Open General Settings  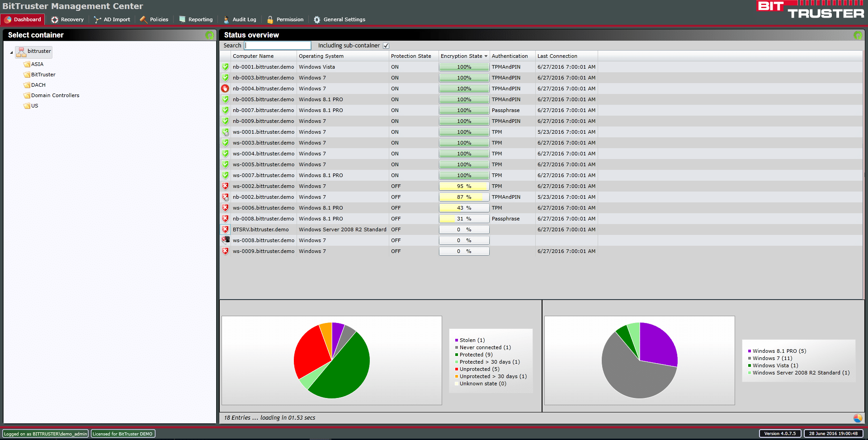pos(340,19)
